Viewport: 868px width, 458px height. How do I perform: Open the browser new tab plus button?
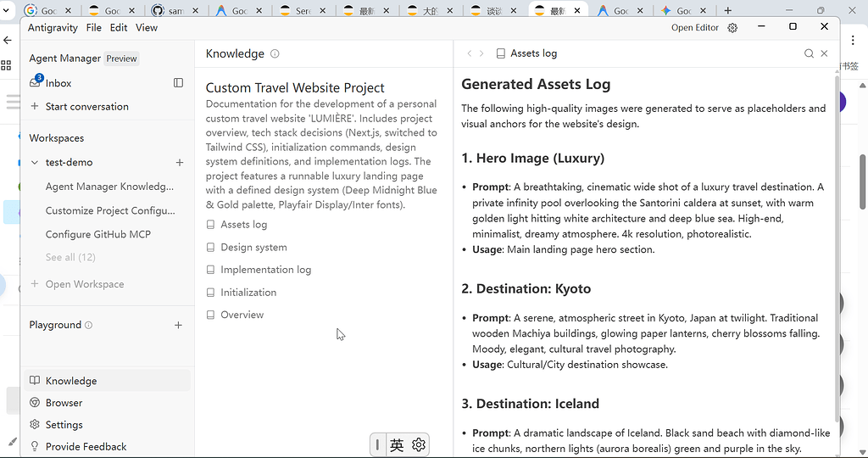click(728, 10)
